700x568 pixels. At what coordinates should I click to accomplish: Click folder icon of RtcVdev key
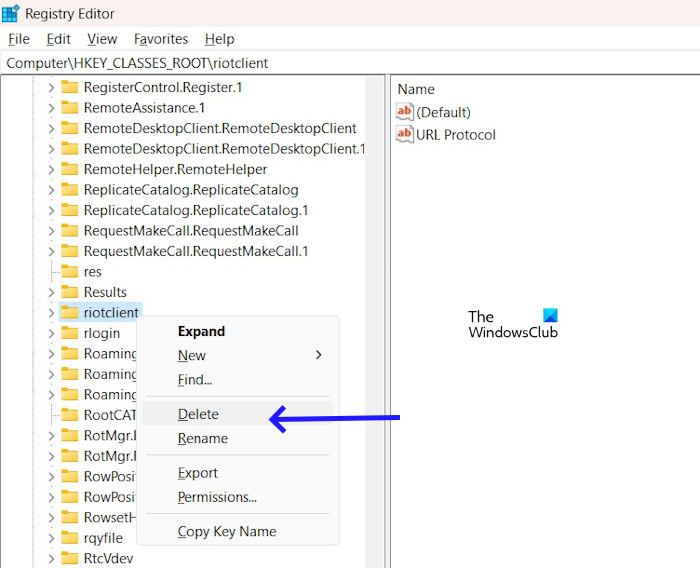70,558
